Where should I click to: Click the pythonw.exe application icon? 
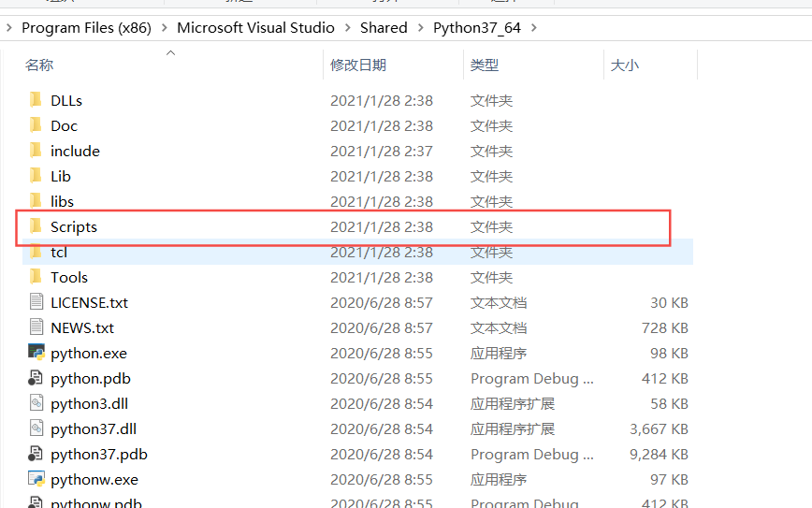click(36, 478)
